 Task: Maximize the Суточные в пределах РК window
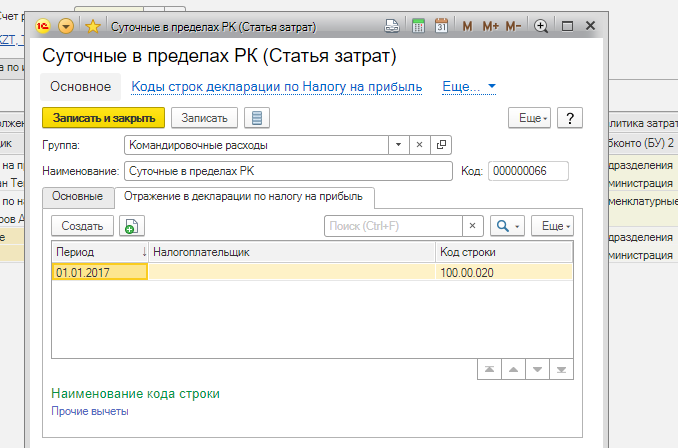tap(567, 26)
